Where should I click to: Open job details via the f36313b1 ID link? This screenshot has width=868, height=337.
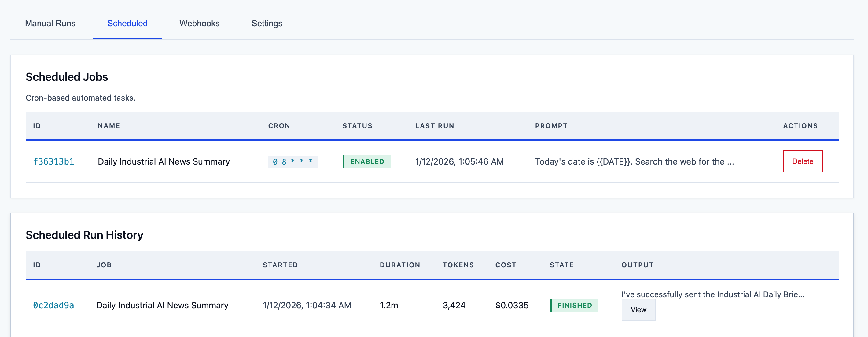(x=54, y=161)
